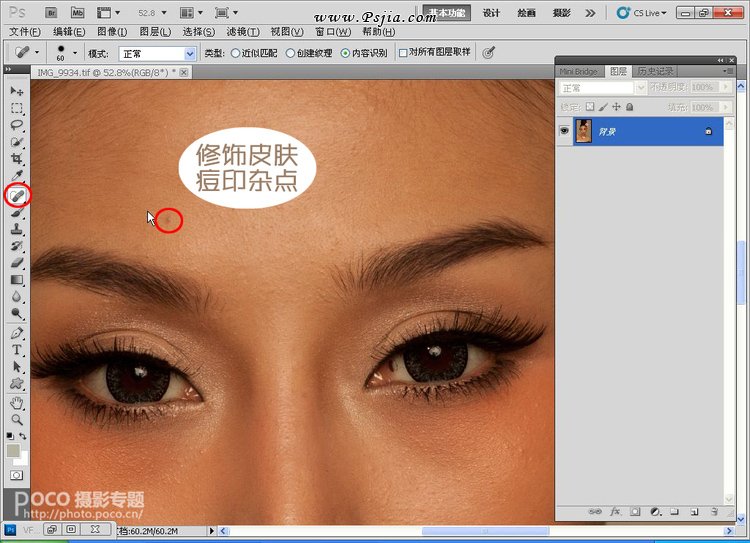Select 创建纹理 type radio option
Image resolution: width=750 pixels, height=543 pixels.
[290, 53]
